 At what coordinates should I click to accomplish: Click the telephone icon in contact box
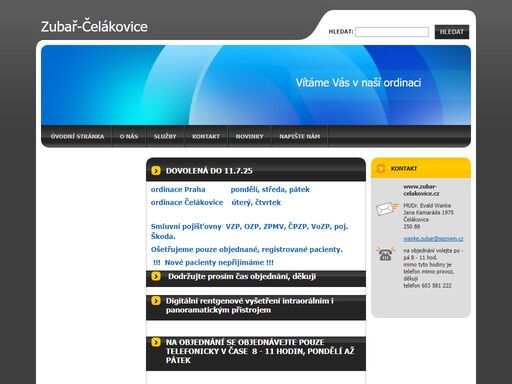(x=386, y=254)
